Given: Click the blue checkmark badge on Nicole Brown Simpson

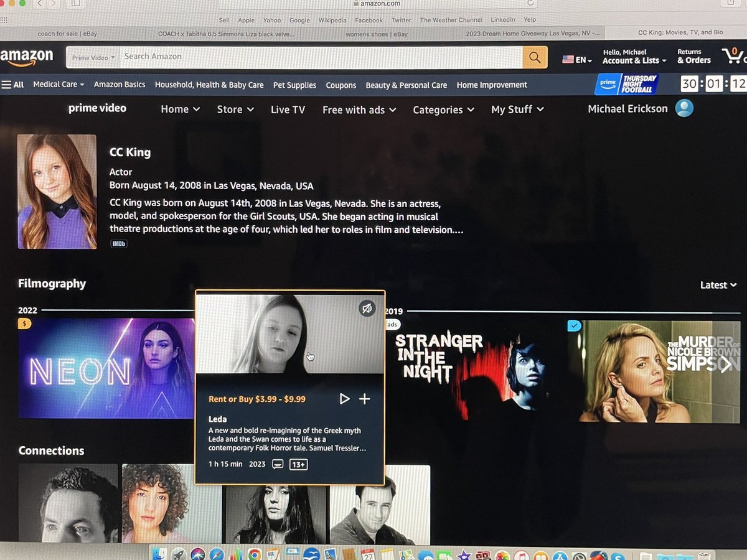Looking at the screenshot, I should (575, 325).
